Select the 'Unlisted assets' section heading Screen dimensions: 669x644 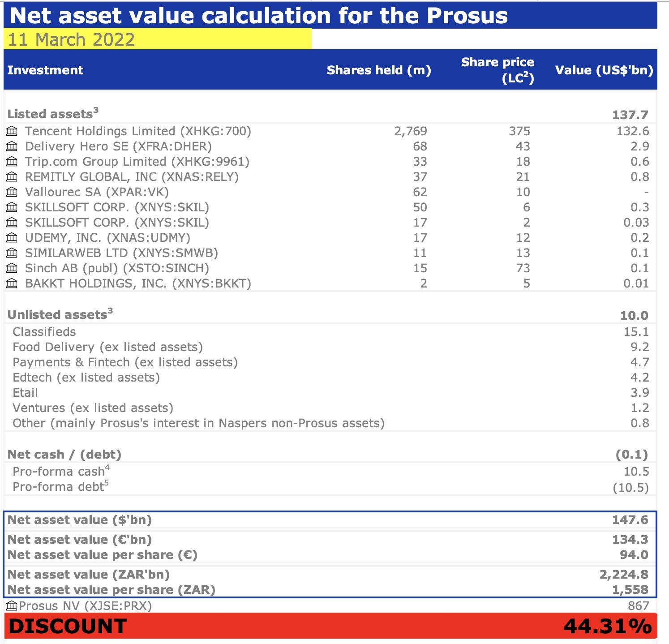click(60, 314)
